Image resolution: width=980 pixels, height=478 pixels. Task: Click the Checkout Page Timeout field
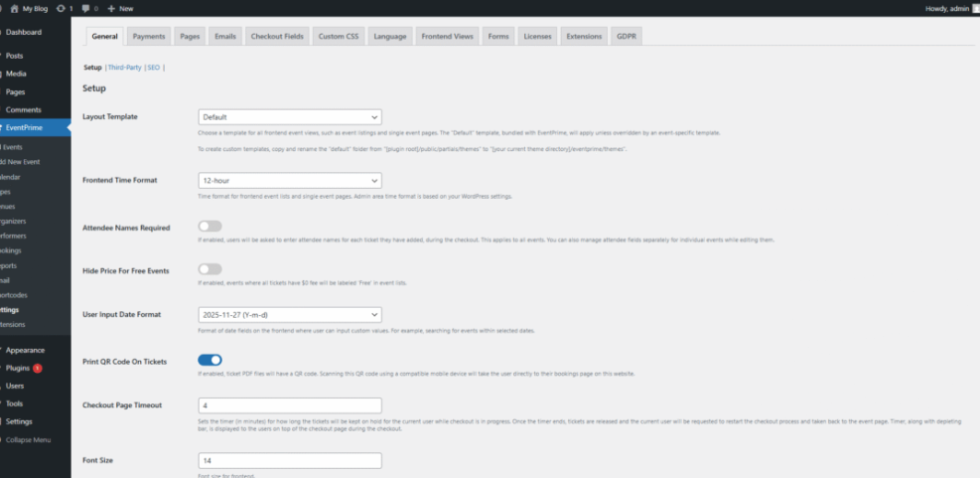pyautogui.click(x=290, y=405)
